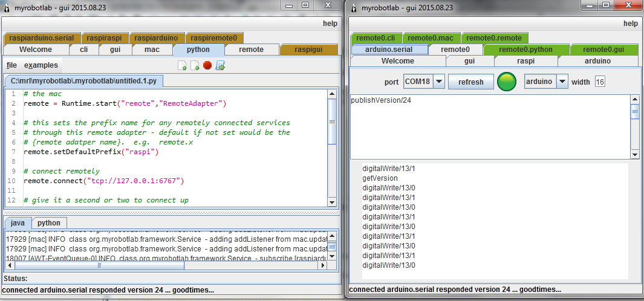Screen dimensions: 644x301
Task: Click the green connection status indicator light
Action: click(x=507, y=82)
